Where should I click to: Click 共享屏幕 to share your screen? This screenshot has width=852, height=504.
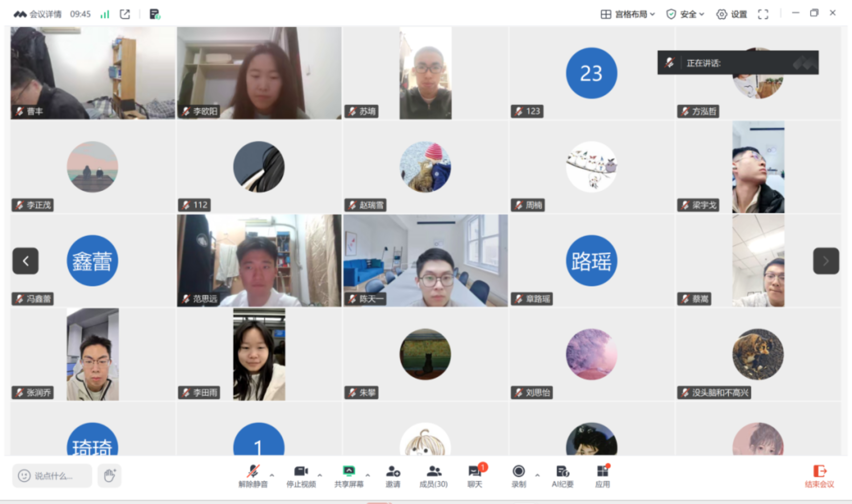349,476
